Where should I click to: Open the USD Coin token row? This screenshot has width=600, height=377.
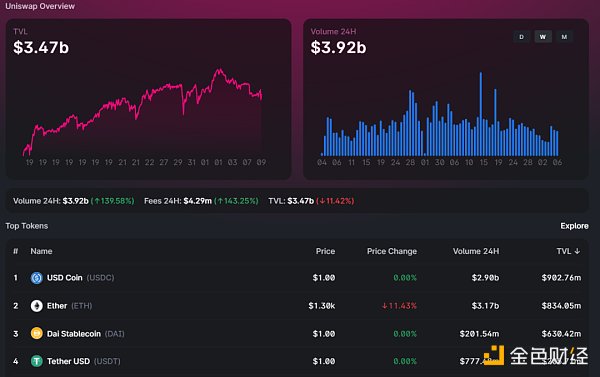297,277
